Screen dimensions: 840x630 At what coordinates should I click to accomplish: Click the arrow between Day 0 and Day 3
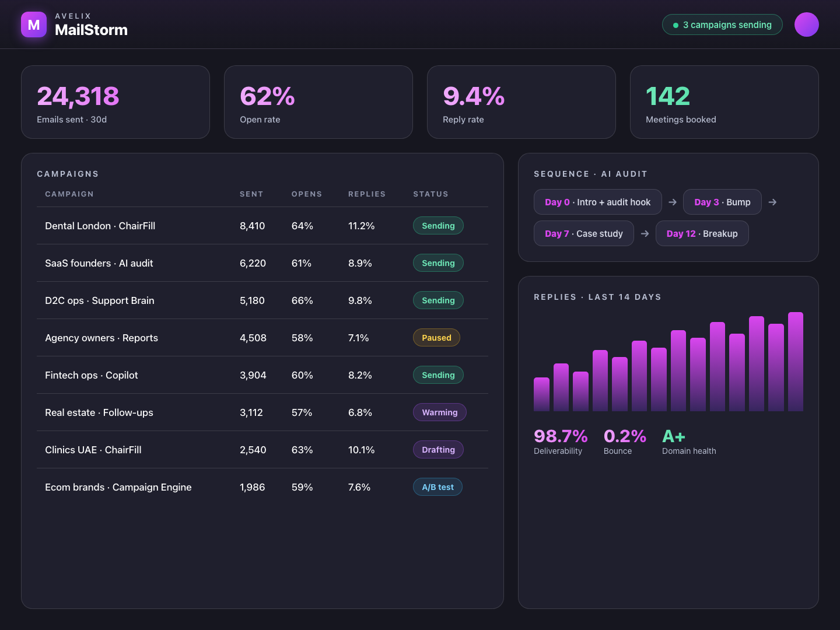click(x=673, y=202)
